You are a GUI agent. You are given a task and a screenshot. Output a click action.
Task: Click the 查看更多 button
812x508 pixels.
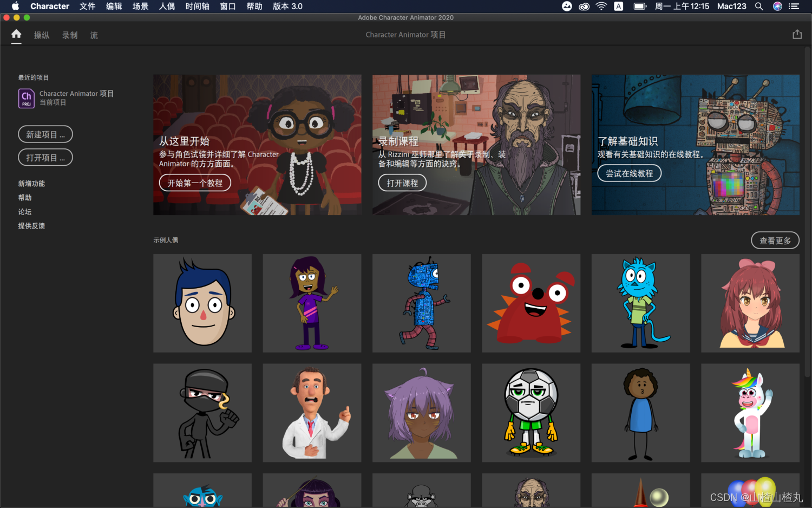pyautogui.click(x=775, y=240)
